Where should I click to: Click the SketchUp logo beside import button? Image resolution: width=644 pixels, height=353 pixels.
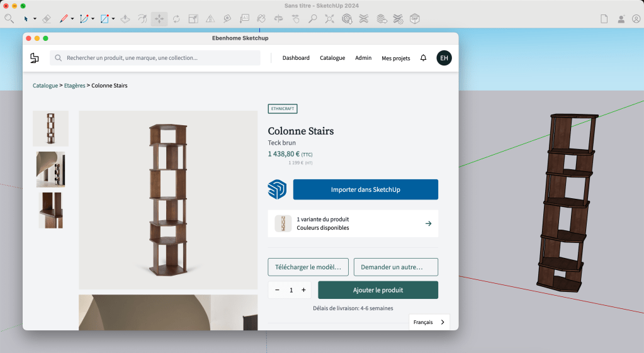pos(277,189)
